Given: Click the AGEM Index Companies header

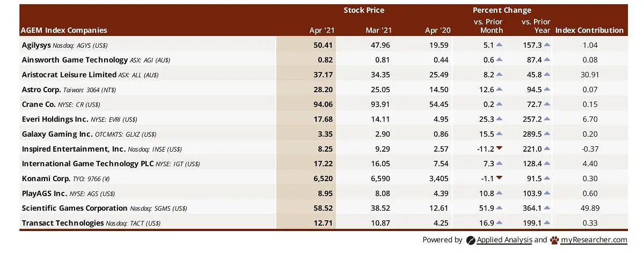Looking at the screenshot, I should click(64, 31).
